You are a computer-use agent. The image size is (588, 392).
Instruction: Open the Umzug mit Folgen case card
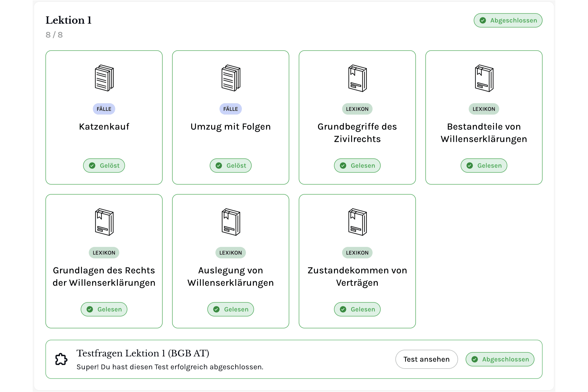point(230,117)
